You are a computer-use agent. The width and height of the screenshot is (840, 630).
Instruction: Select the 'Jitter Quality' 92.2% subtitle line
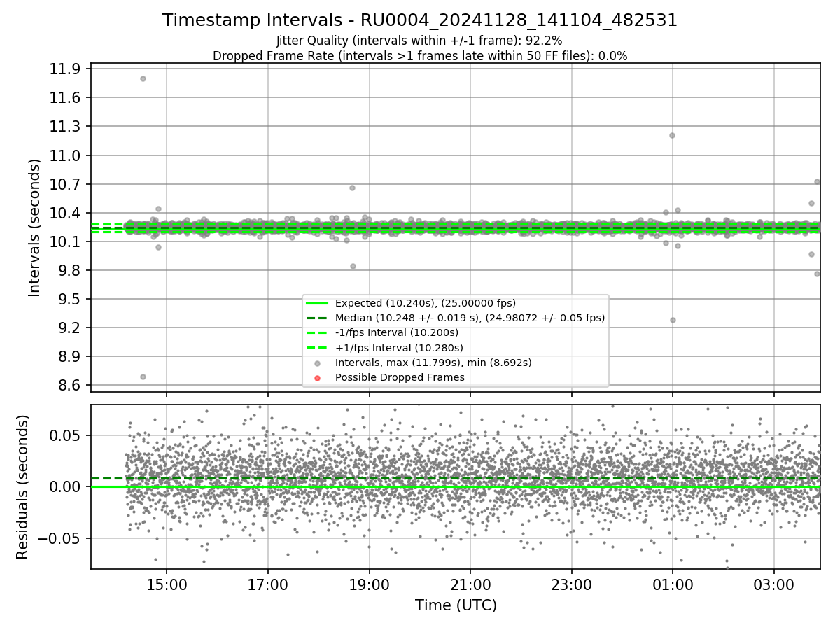point(419,41)
